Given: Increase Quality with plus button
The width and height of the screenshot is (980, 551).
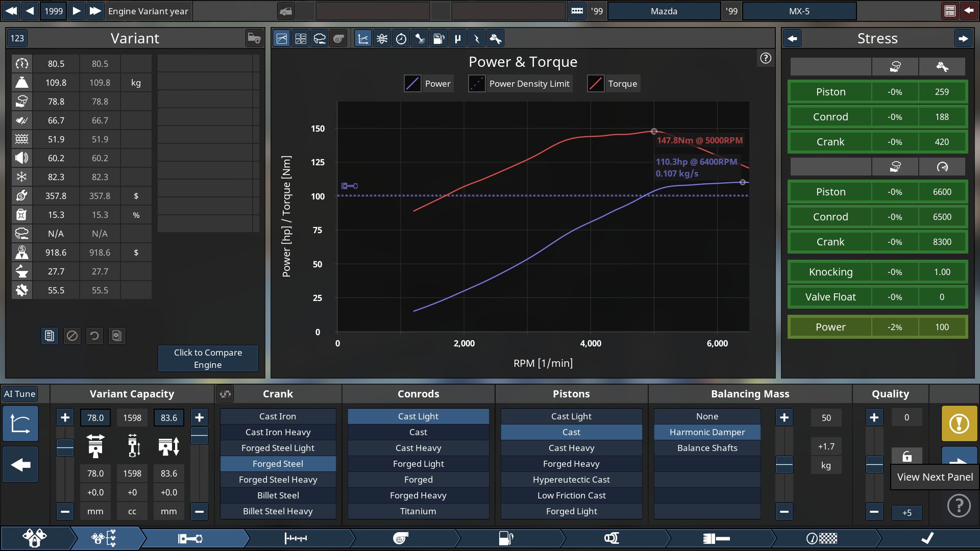Looking at the screenshot, I should (x=874, y=418).
